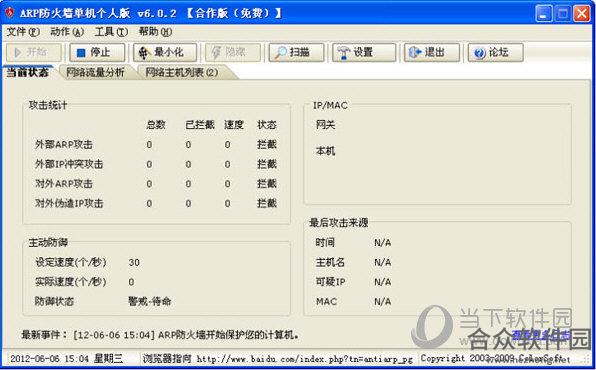Click the outbound forged IP attack (对外伪造IP攻击) label
The width and height of the screenshot is (596, 370).
[69, 203]
